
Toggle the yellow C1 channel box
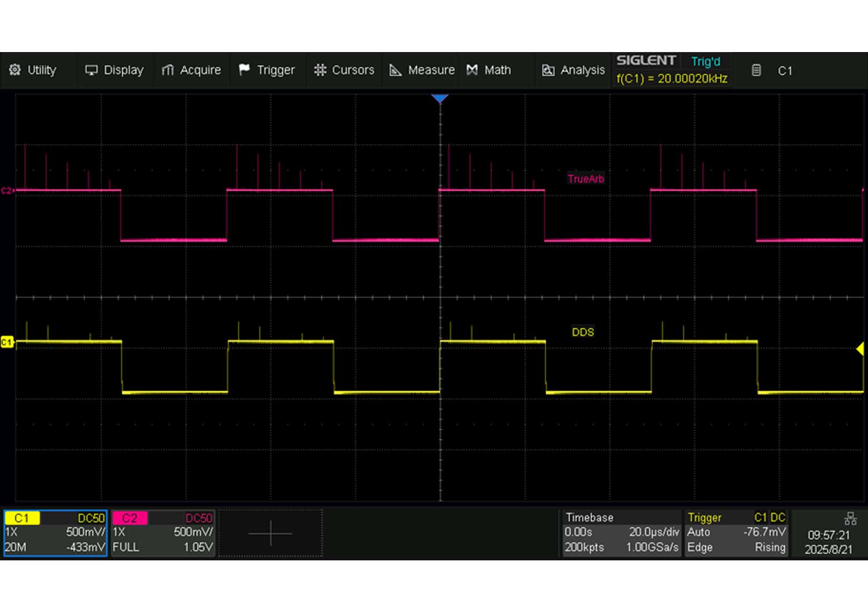(55, 533)
